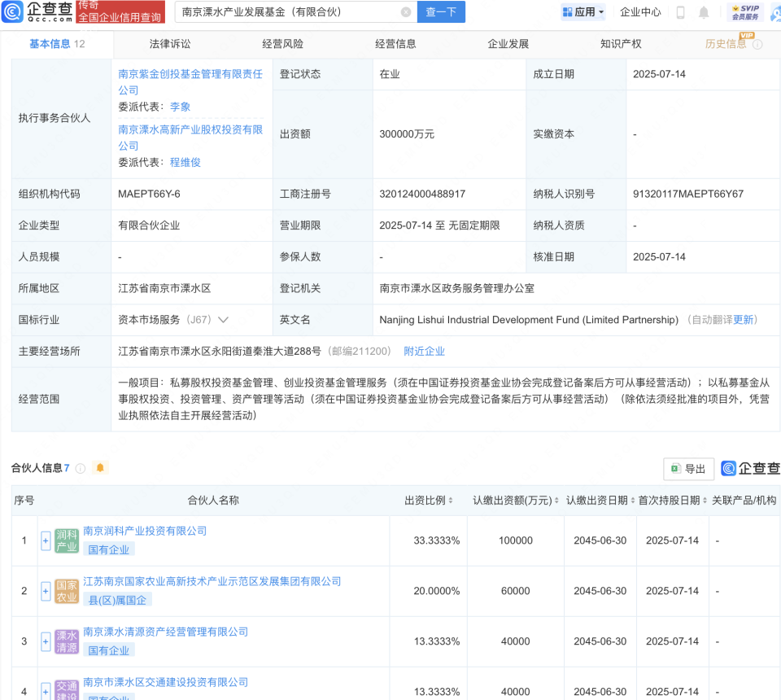Image resolution: width=781 pixels, height=700 pixels.
Task: View info icon beside 历史信息
Action: pyautogui.click(x=757, y=44)
